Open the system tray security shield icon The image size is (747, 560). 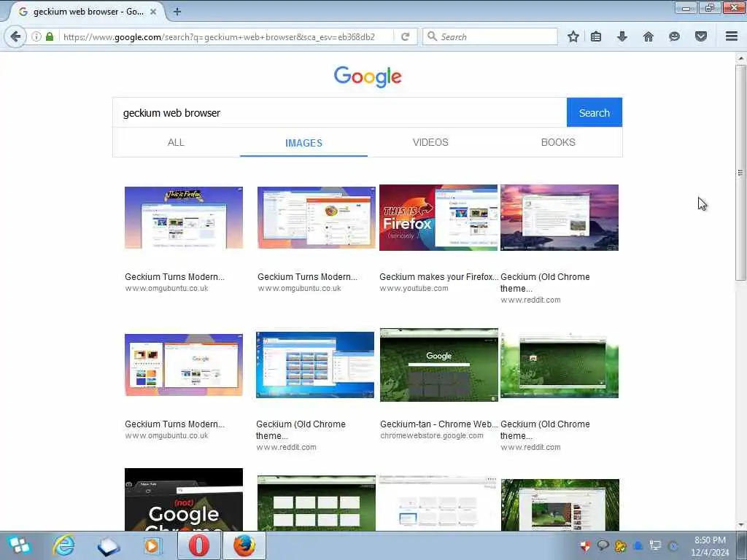click(586, 546)
